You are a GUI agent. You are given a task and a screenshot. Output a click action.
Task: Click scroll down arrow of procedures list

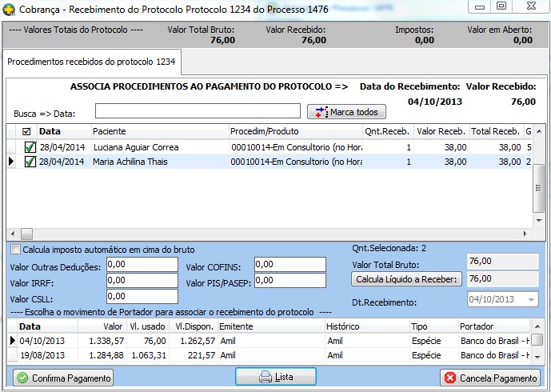pos(538,220)
